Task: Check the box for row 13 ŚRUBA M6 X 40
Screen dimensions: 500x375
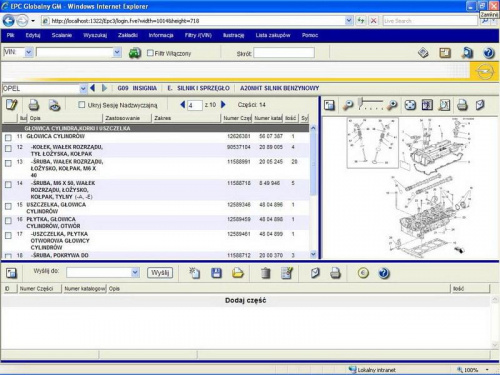Action: 8,163
